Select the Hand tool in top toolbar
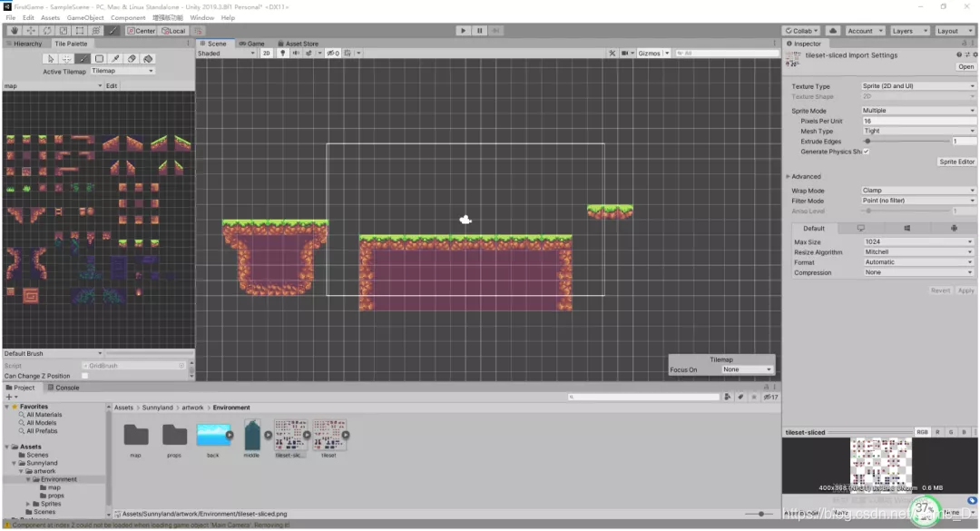Image resolution: width=980 pixels, height=531 pixels. 14,31
